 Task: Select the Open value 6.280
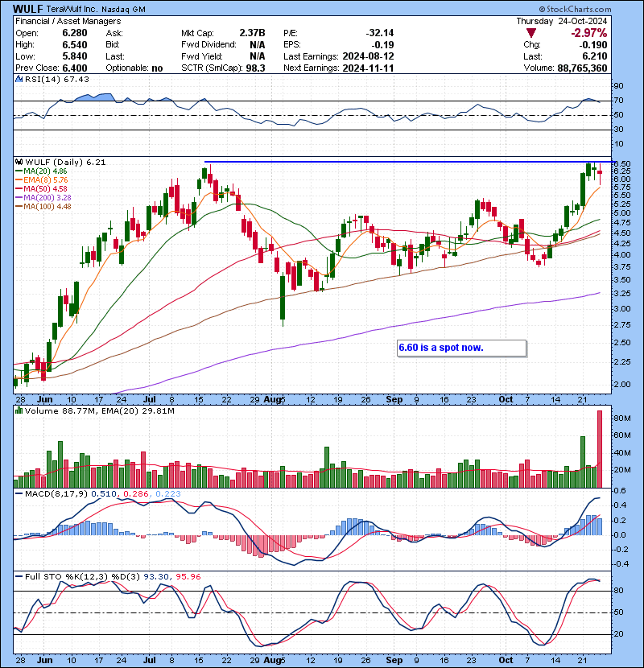tap(75, 33)
